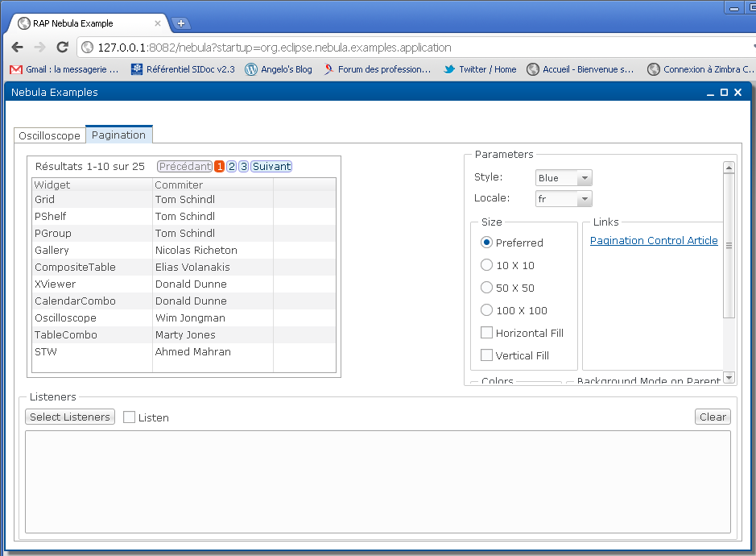Viewport: 756px width, 556px height.
Task: Select the 10 X 10 size option
Action: point(486,265)
